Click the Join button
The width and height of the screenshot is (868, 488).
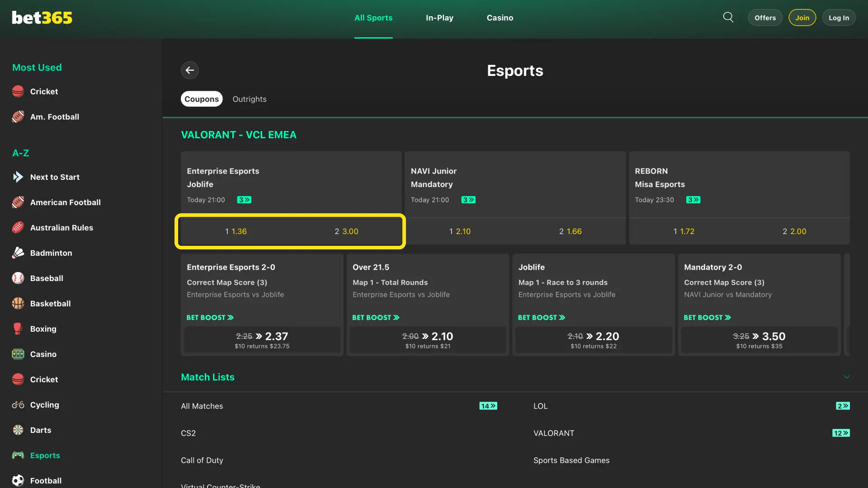tap(802, 18)
